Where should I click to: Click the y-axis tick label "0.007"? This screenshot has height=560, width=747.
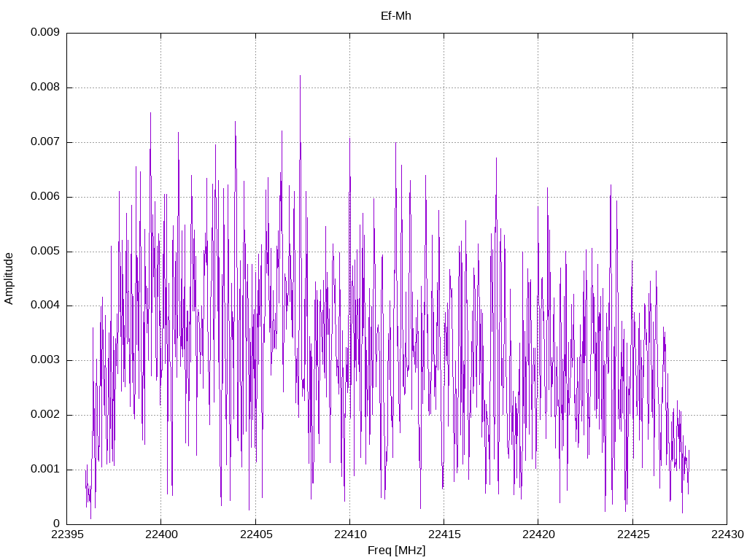pyautogui.click(x=45, y=142)
